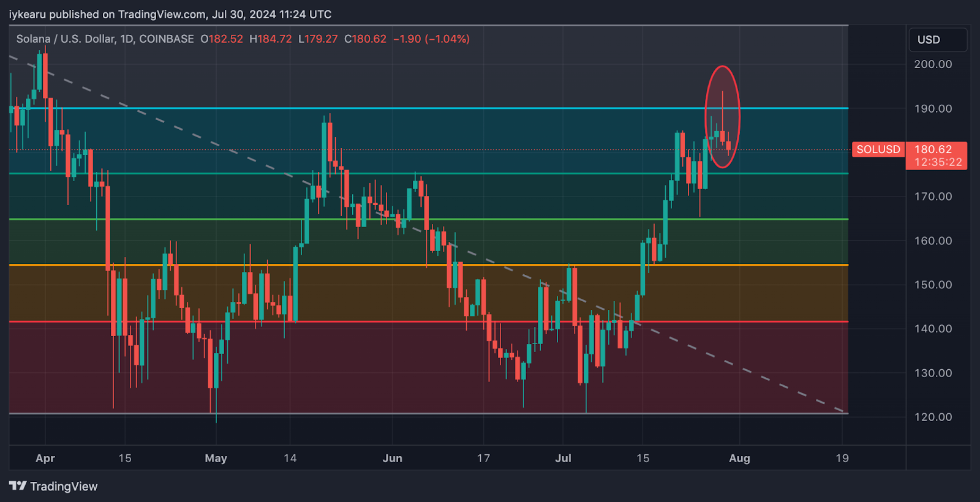Click the countdown timer 12:35:22
The width and height of the screenshot is (980, 502).
pyautogui.click(x=938, y=162)
